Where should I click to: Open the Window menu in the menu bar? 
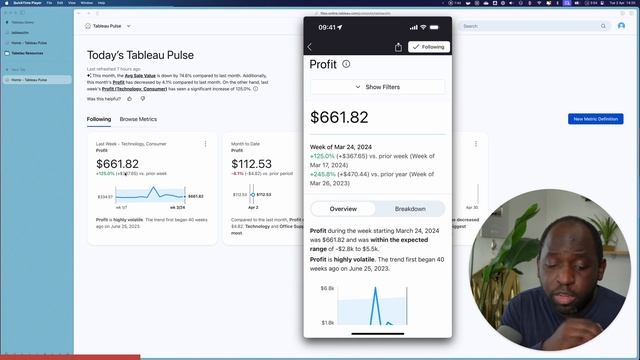click(87, 3)
